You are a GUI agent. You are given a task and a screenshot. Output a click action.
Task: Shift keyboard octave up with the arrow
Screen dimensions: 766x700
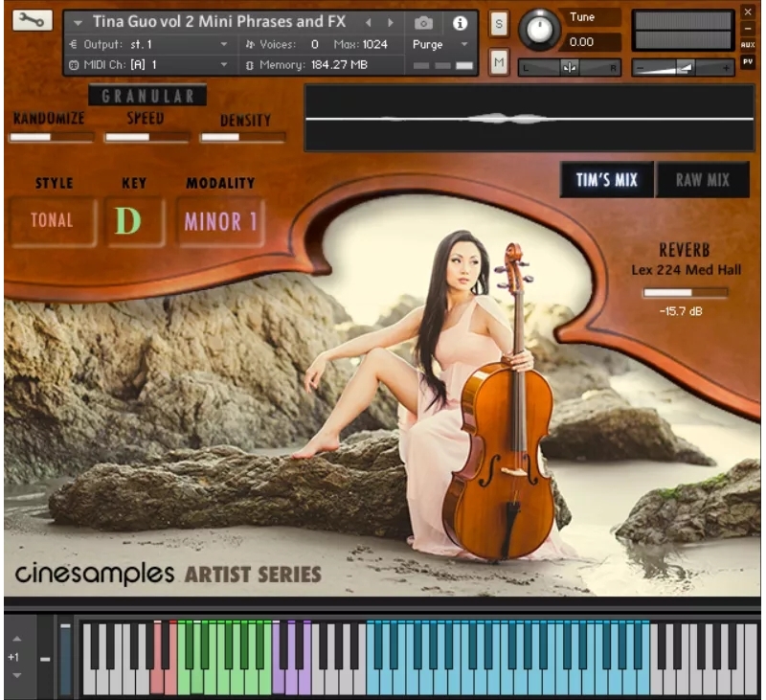click(17, 639)
